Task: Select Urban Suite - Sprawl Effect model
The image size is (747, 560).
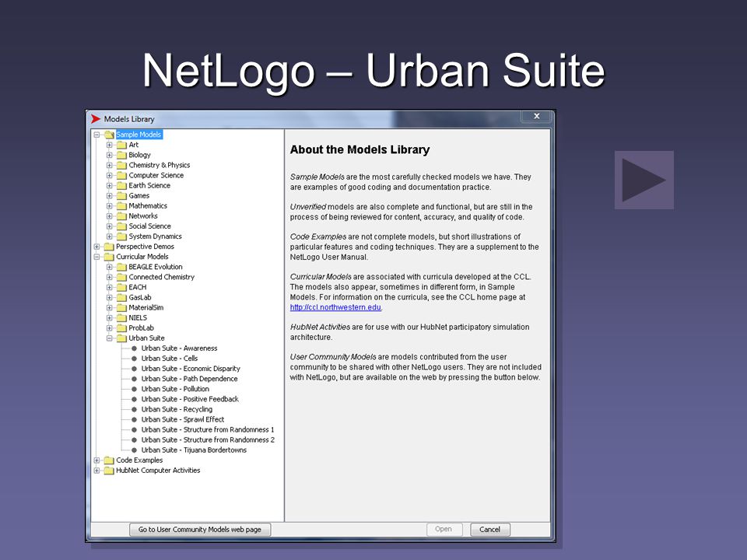Action: pyautogui.click(x=182, y=419)
